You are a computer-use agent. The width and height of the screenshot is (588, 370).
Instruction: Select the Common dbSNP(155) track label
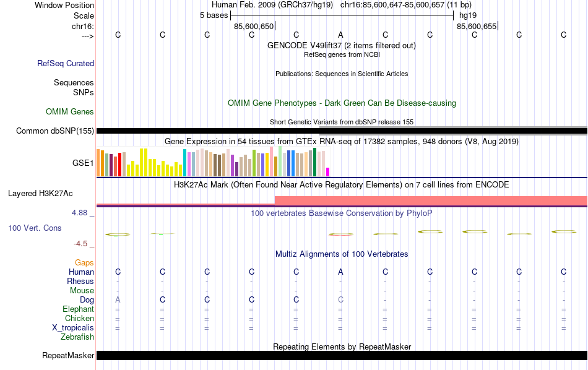(55, 131)
